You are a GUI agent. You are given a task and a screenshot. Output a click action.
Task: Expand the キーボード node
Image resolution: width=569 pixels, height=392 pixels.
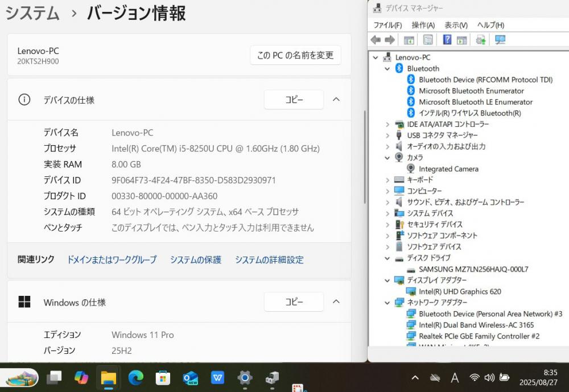pos(387,180)
